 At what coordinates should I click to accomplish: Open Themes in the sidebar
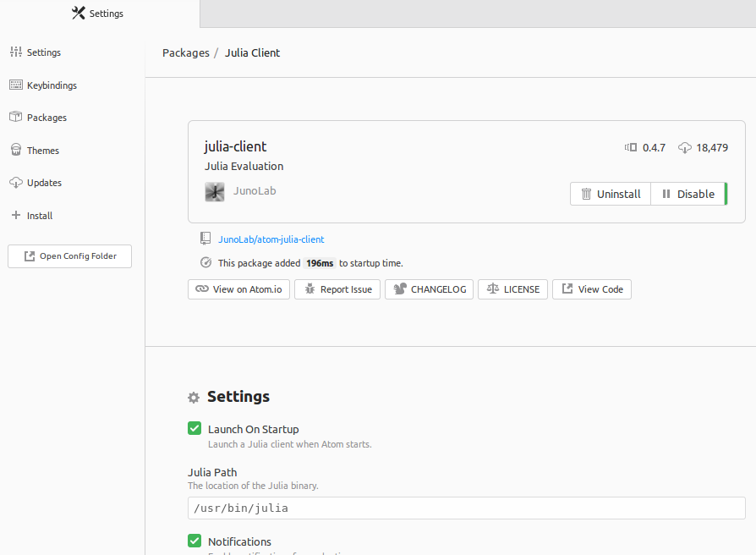35,150
